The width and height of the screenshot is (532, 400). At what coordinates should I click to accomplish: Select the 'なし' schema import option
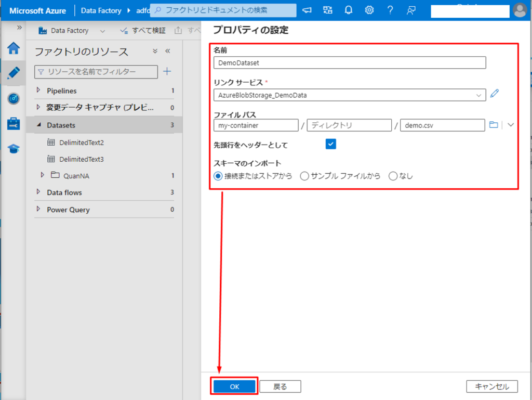393,176
